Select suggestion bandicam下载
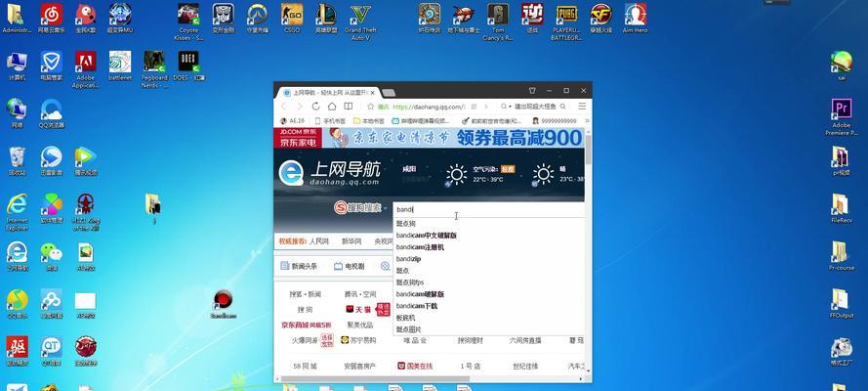Screen dimensions: 868x391 (417, 306)
